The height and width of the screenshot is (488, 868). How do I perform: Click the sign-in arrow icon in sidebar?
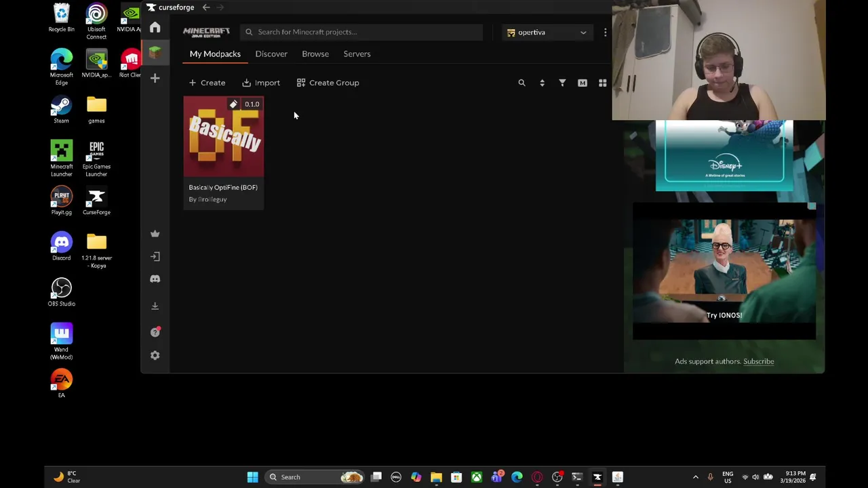pyautogui.click(x=155, y=256)
